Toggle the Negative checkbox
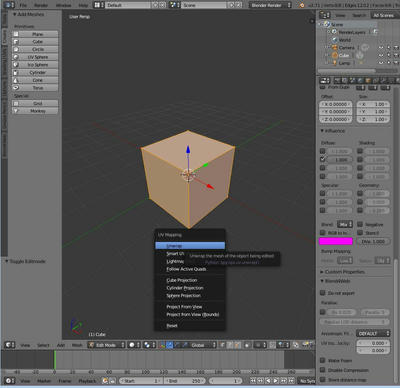The height and width of the screenshot is (388, 400). click(360, 224)
